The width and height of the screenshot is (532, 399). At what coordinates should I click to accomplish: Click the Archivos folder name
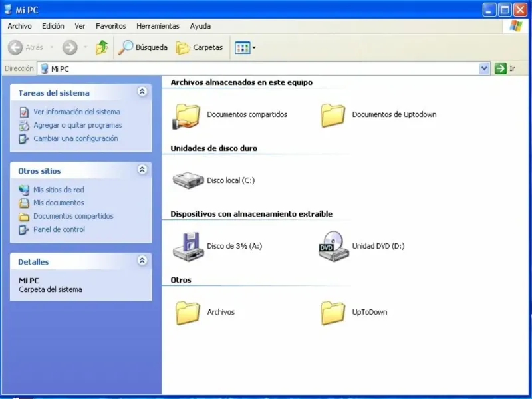click(221, 312)
